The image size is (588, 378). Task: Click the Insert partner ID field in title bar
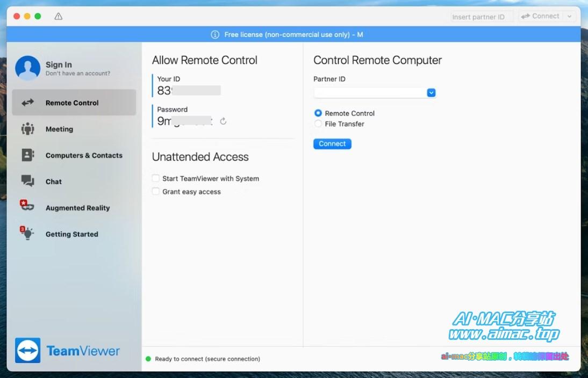point(482,17)
